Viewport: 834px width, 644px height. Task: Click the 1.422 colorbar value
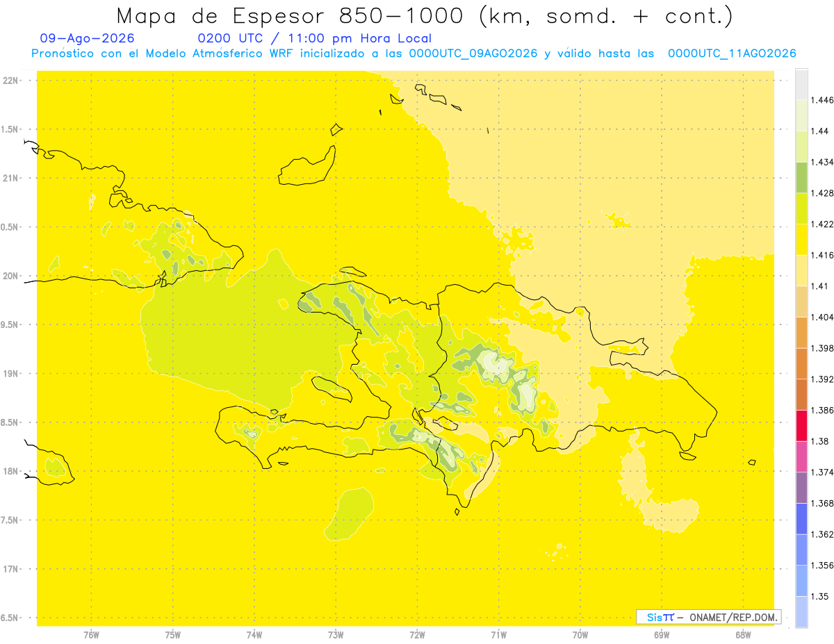[x=821, y=224]
